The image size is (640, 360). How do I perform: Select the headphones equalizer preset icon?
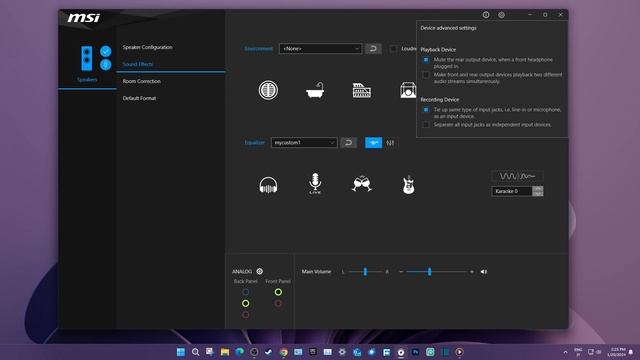(268, 185)
